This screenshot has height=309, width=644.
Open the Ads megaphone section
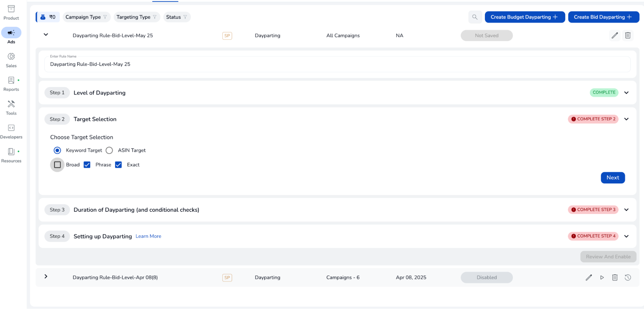pos(11,36)
